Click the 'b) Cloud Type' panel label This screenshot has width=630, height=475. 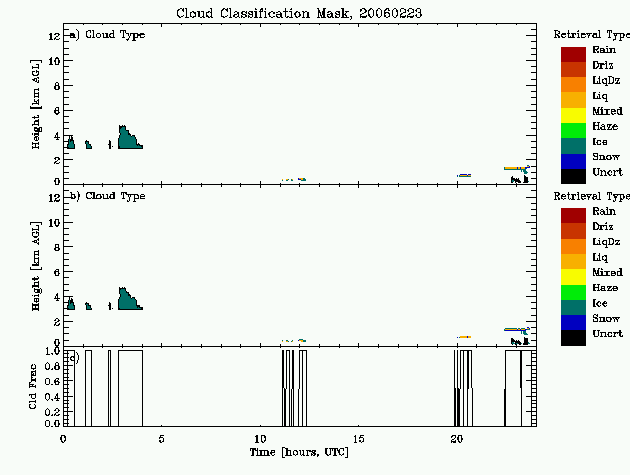coord(107,196)
